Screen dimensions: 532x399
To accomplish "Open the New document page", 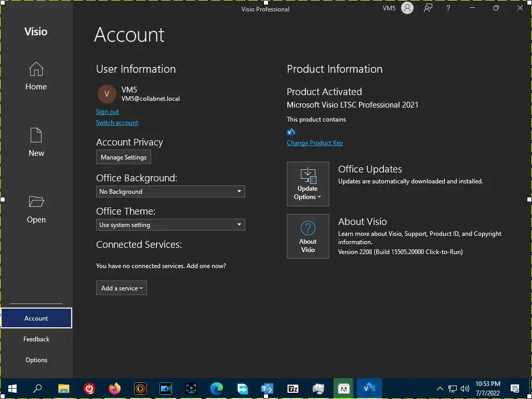I will 36,142.
